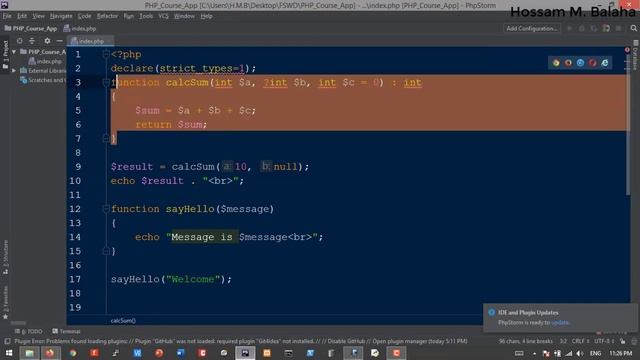Click PHP_Course_App breadcrumb in navigation bar
Image resolution: width=640 pixels, height=360 pixels.
tap(31, 28)
